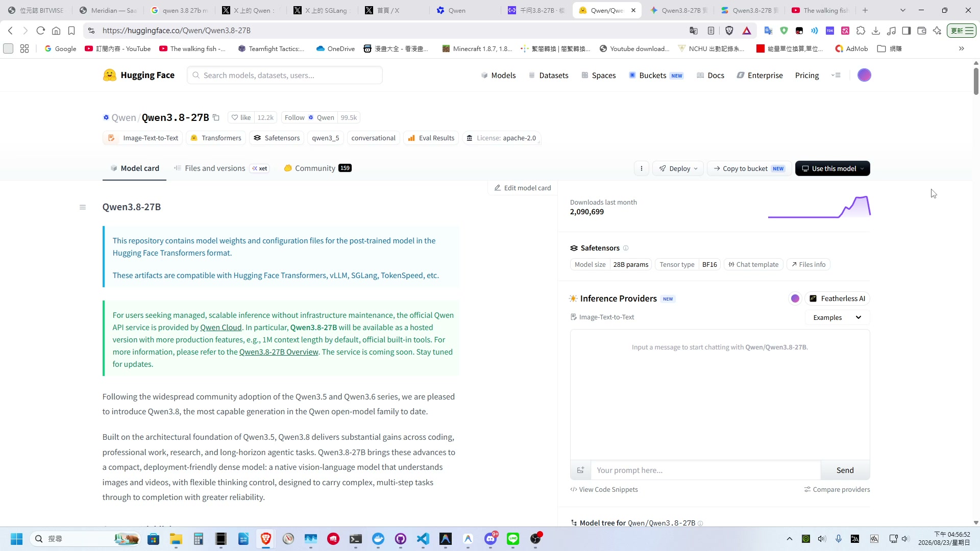Open the table of contents icon beside the heading

click(83, 207)
